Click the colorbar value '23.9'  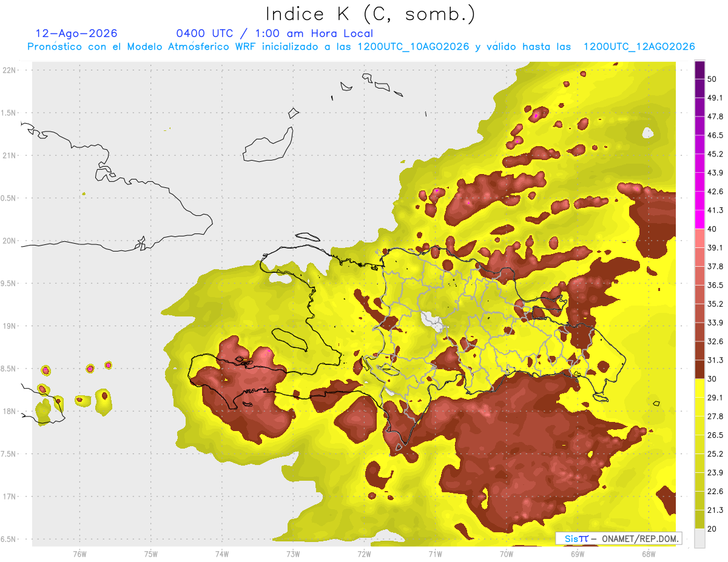pos(715,473)
